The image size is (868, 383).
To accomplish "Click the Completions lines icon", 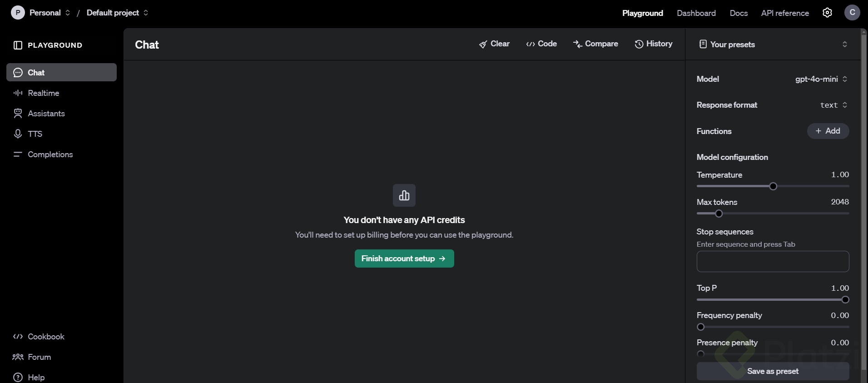I will pos(18,154).
